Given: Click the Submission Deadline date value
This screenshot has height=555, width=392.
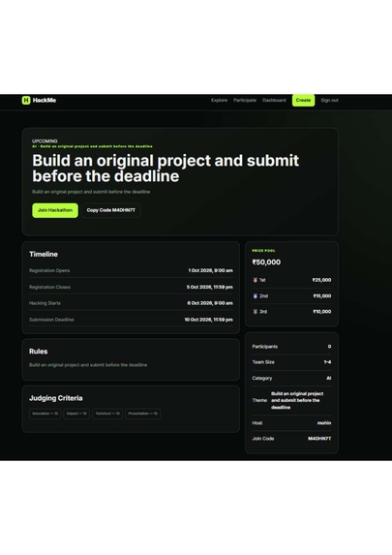Looking at the screenshot, I should click(x=209, y=320).
